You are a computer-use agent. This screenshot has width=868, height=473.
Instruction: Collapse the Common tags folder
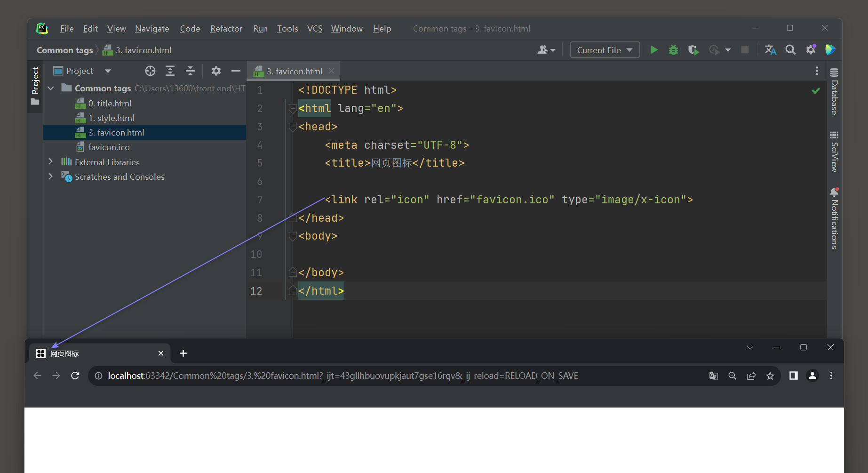pyautogui.click(x=51, y=88)
